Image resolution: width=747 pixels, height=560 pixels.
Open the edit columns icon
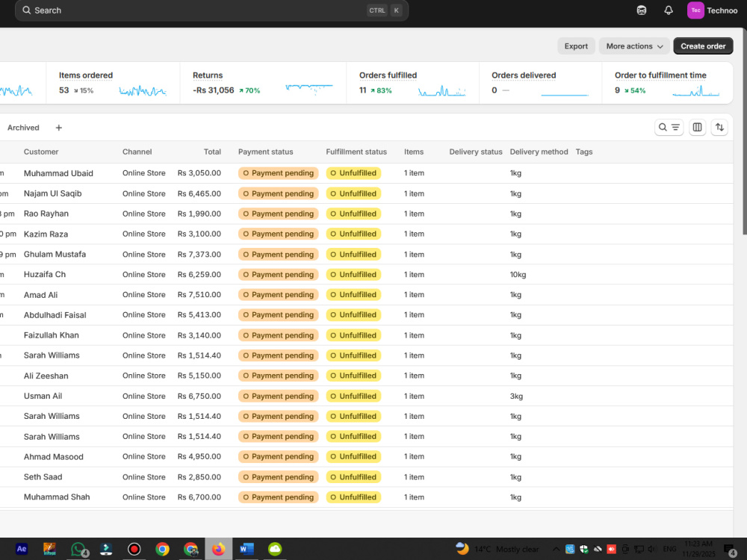(697, 127)
